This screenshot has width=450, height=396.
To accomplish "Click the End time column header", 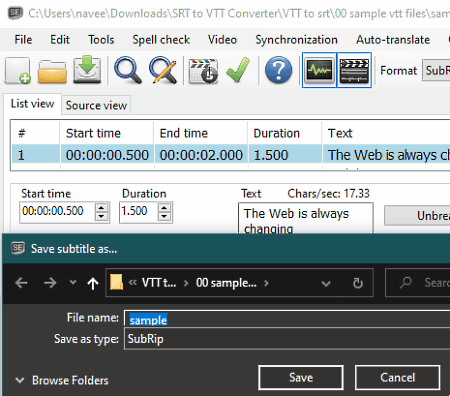I will [201, 133].
